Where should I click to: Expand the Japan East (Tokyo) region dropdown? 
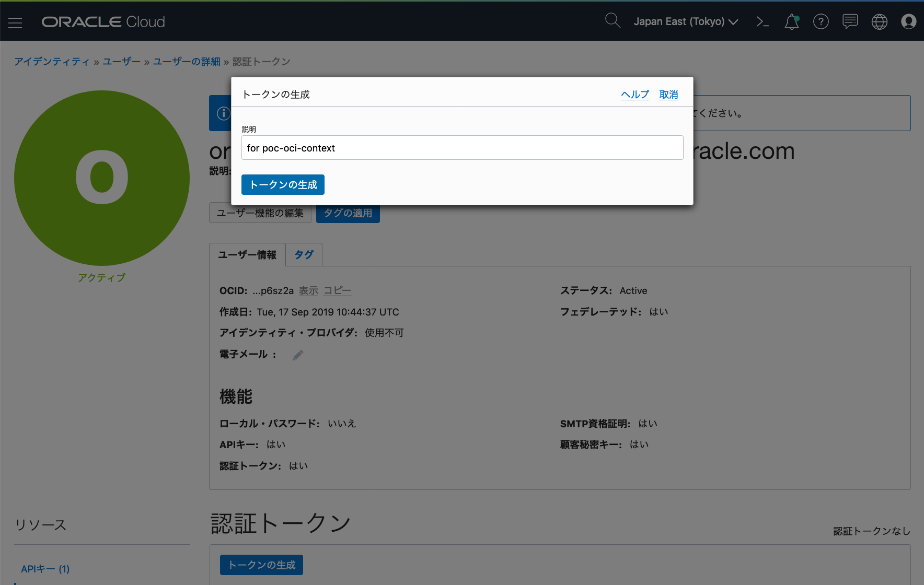pos(686,21)
